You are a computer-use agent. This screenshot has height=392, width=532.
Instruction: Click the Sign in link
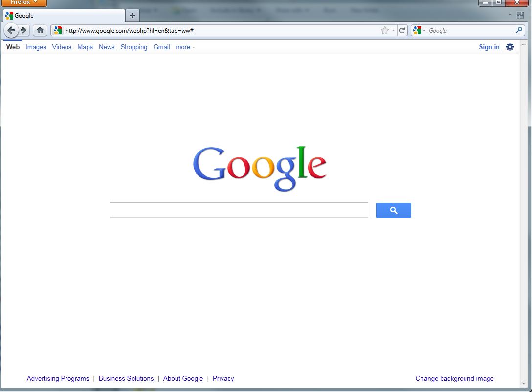(x=489, y=47)
